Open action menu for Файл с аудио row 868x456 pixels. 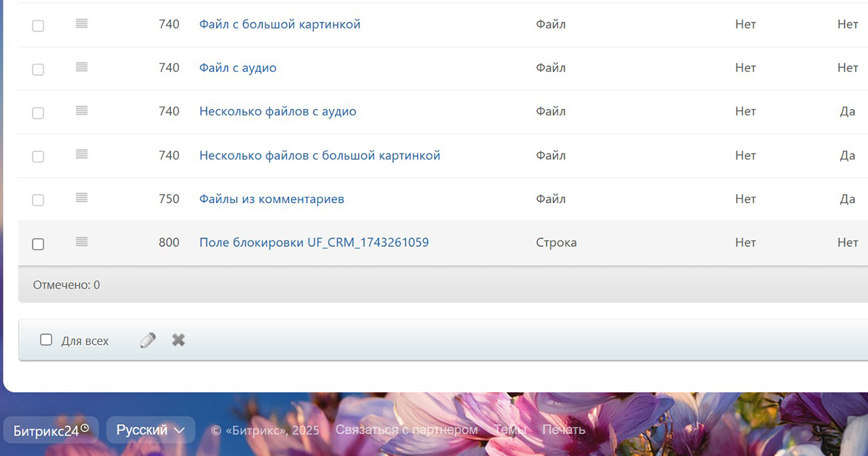click(81, 67)
